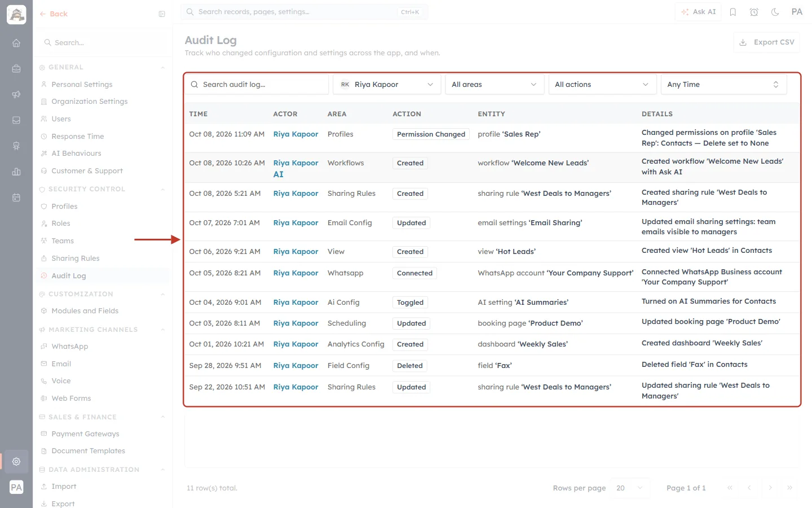
Task: Open the megaphone campaigns icon in rail
Action: [x=16, y=94]
